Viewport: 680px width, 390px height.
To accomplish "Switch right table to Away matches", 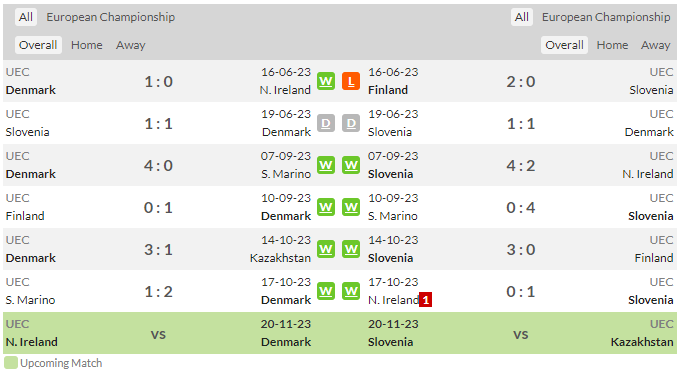I will (x=655, y=45).
